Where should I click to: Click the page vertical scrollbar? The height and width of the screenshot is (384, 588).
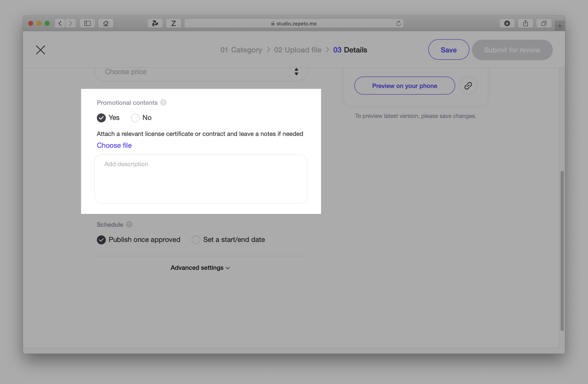click(562, 251)
